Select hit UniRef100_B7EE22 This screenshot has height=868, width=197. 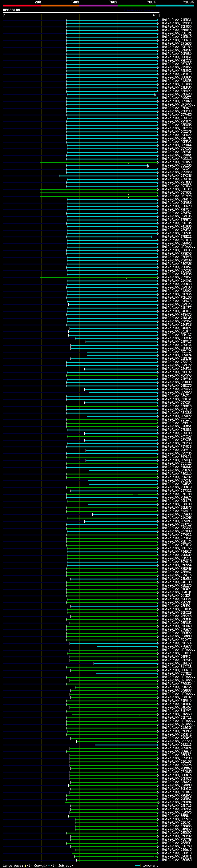pos(176,236)
